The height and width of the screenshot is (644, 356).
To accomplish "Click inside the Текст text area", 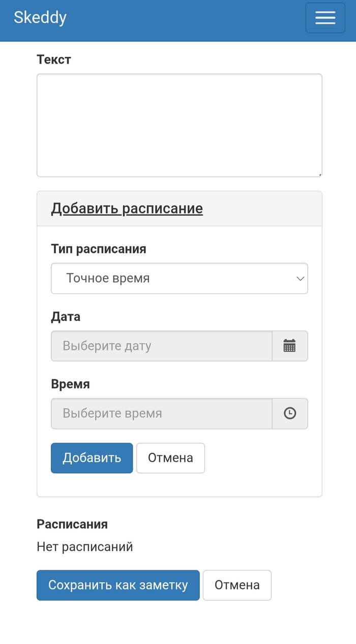I will pos(179,125).
